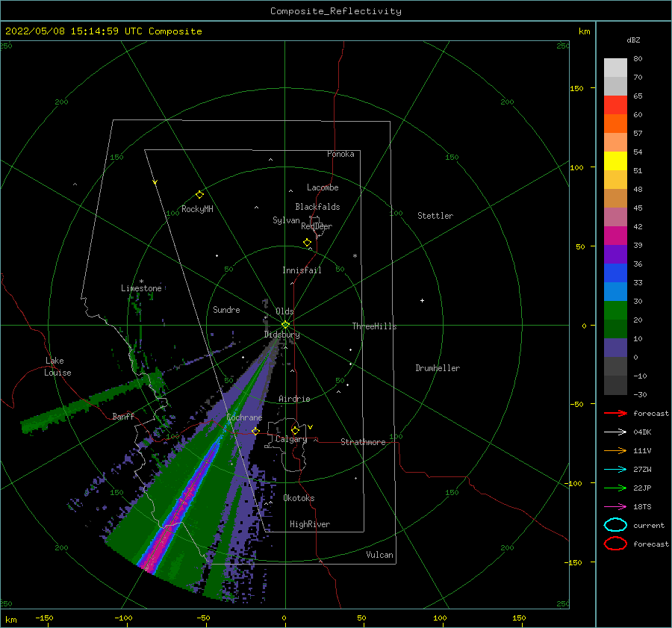The height and width of the screenshot is (628, 672).
Task: Click the Strathmore label
Action: [x=363, y=442]
